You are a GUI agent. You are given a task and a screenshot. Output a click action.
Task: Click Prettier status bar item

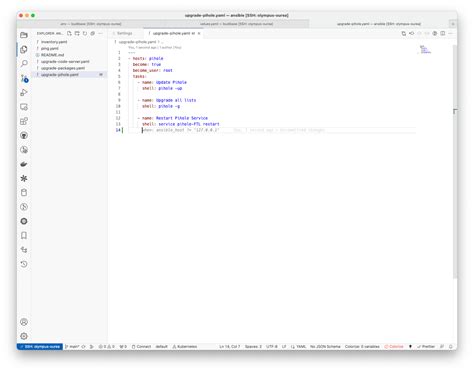426,347
